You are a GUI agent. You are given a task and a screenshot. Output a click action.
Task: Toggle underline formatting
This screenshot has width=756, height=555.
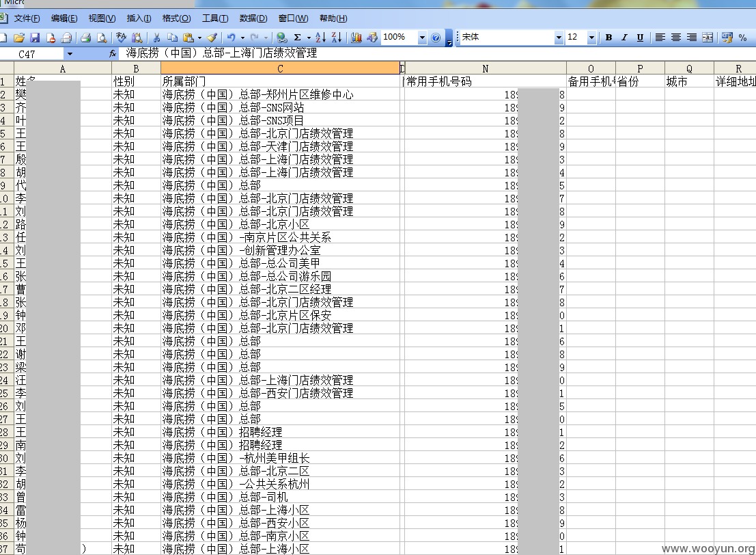(x=641, y=37)
